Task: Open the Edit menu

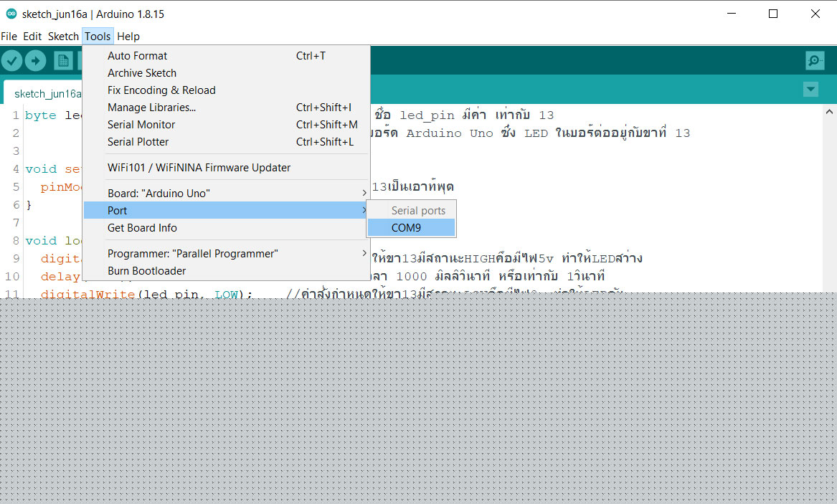Action: point(32,37)
